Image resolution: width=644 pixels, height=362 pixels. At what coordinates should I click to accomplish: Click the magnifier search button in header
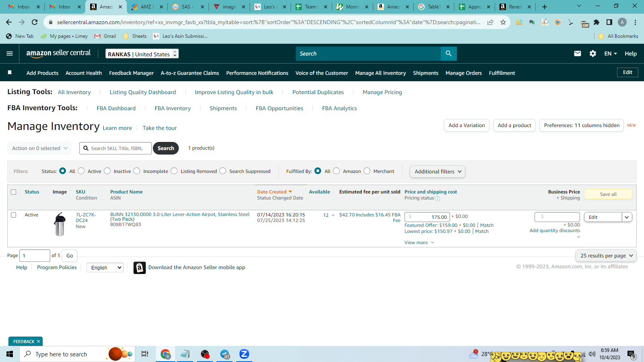tap(449, 53)
